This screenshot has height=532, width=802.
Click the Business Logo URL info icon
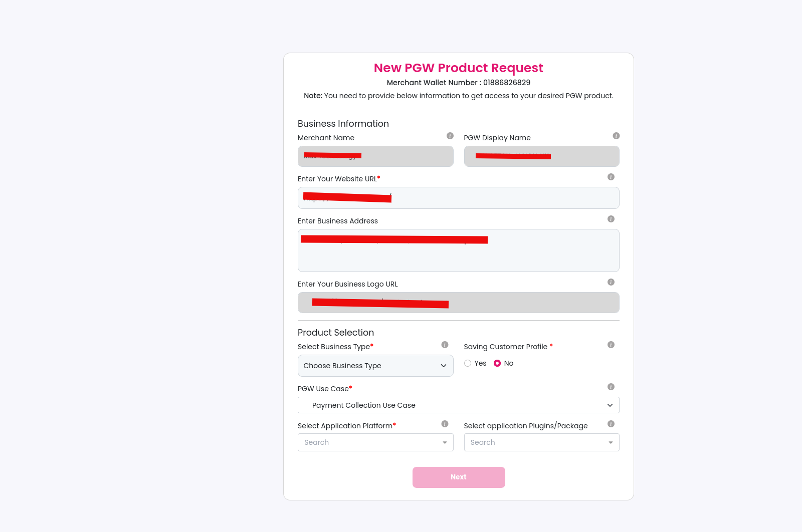click(611, 282)
